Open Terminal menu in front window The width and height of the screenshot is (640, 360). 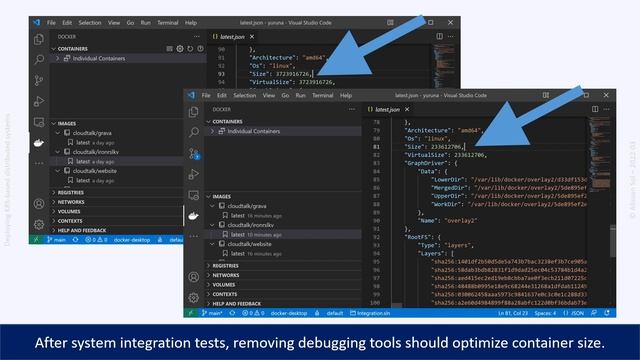[322, 95]
